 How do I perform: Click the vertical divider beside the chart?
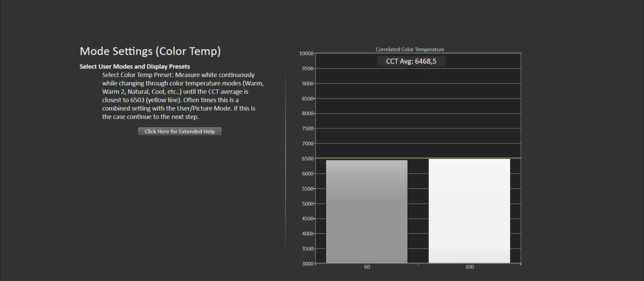tap(285, 161)
